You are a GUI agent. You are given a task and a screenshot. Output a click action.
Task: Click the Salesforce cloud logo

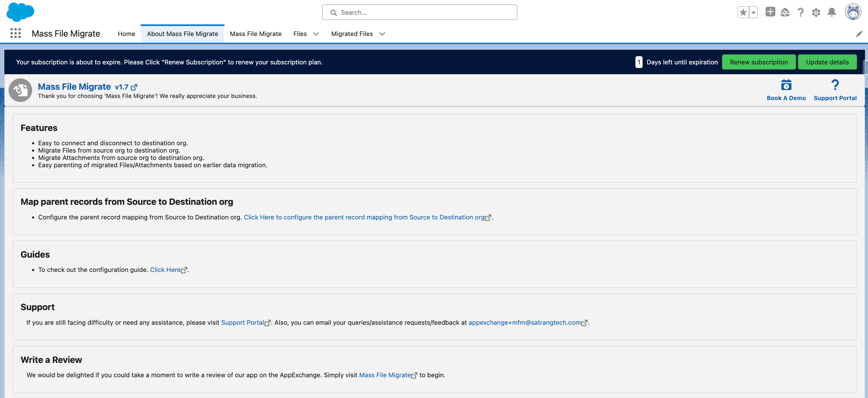click(x=20, y=12)
